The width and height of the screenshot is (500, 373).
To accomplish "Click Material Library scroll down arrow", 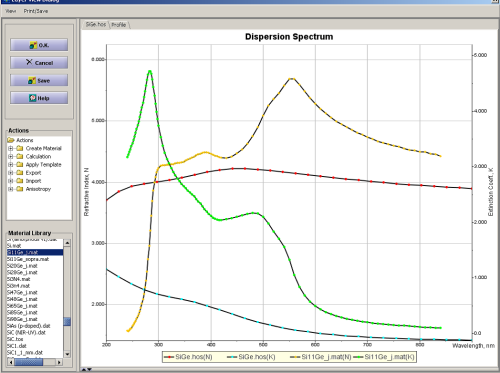I will click(x=67, y=354).
